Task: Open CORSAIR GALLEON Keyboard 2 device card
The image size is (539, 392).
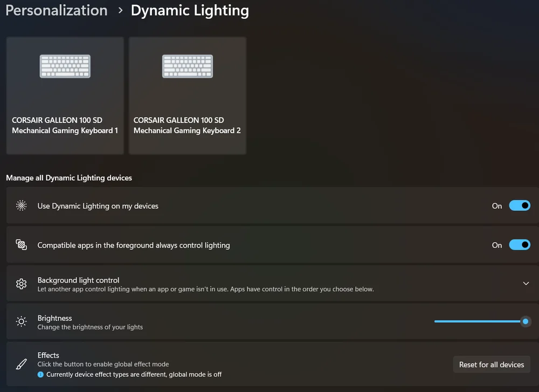Action: pyautogui.click(x=188, y=95)
